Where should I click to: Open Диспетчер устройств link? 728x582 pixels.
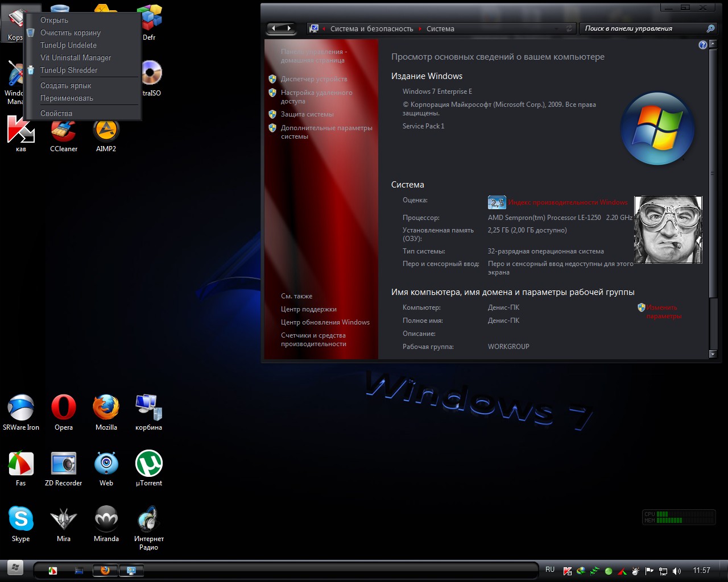click(314, 79)
